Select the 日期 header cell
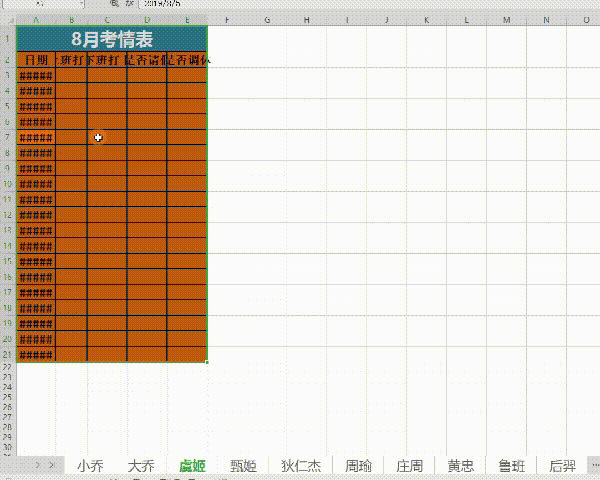This screenshot has height=480, width=600. click(36, 60)
